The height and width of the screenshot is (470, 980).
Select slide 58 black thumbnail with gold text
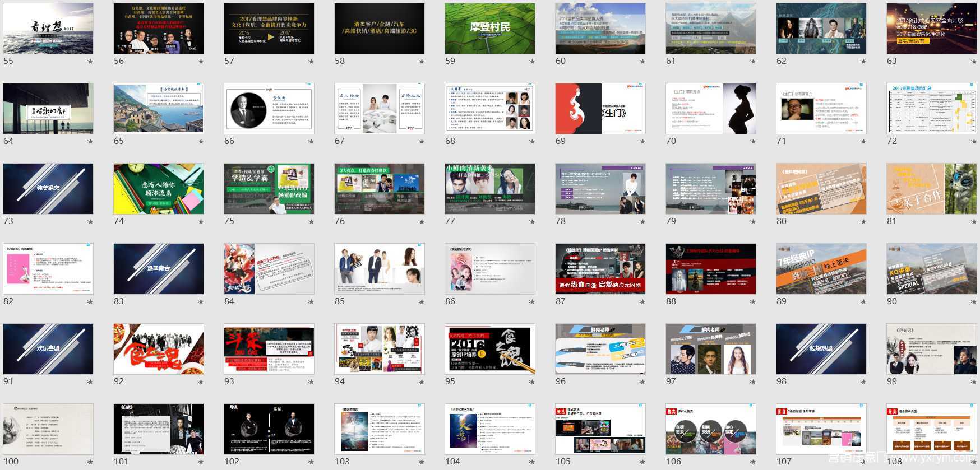[380, 29]
